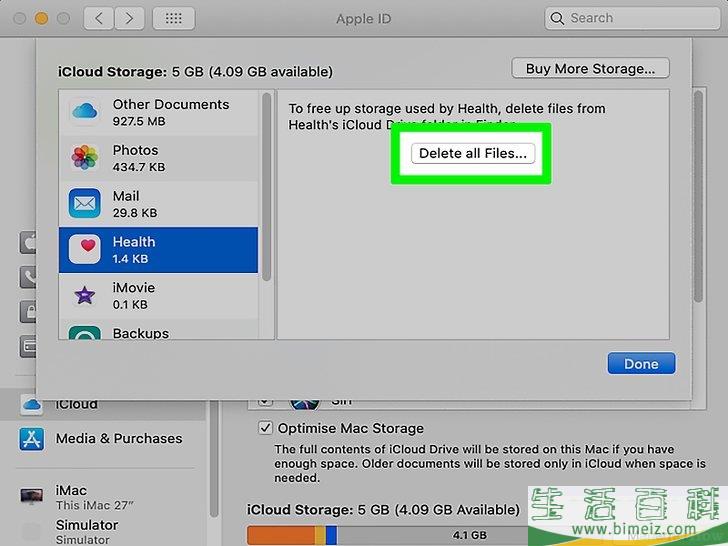This screenshot has height=546, width=728.
Task: Click the yellow window minimize button
Action: [41, 19]
